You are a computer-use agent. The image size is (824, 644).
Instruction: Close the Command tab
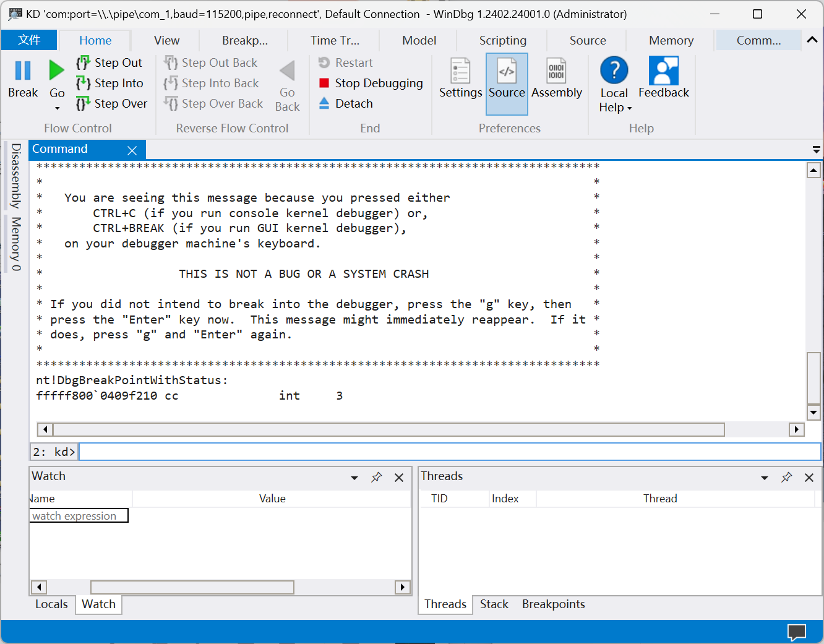pyautogui.click(x=132, y=150)
